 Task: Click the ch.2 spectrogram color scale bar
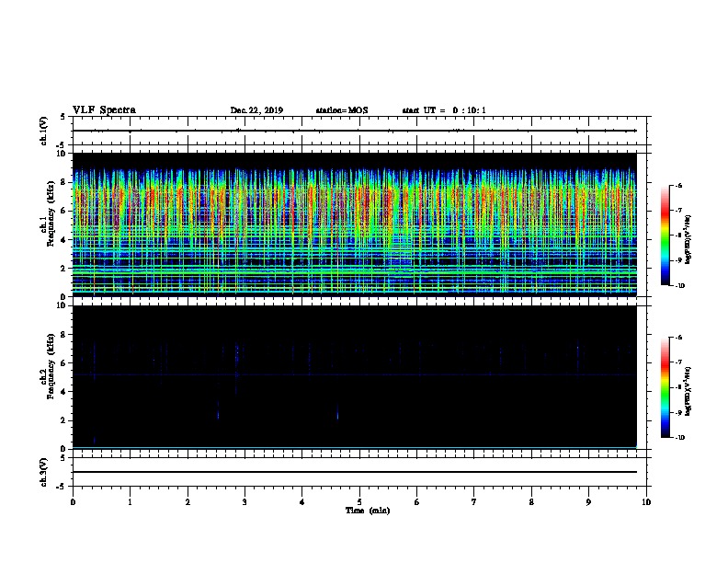tap(665, 387)
